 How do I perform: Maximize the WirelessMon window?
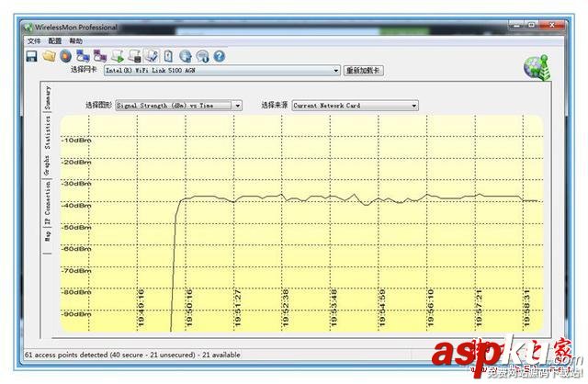531,25
